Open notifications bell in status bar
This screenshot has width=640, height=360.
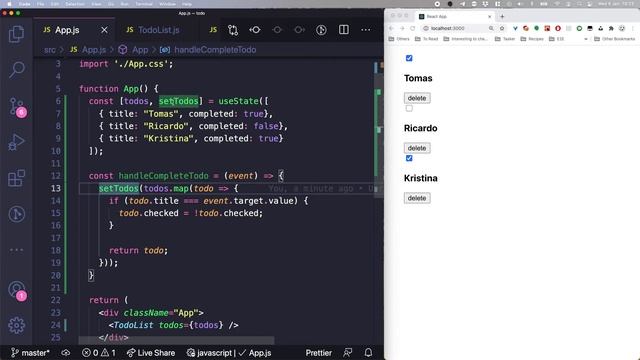coord(368,353)
